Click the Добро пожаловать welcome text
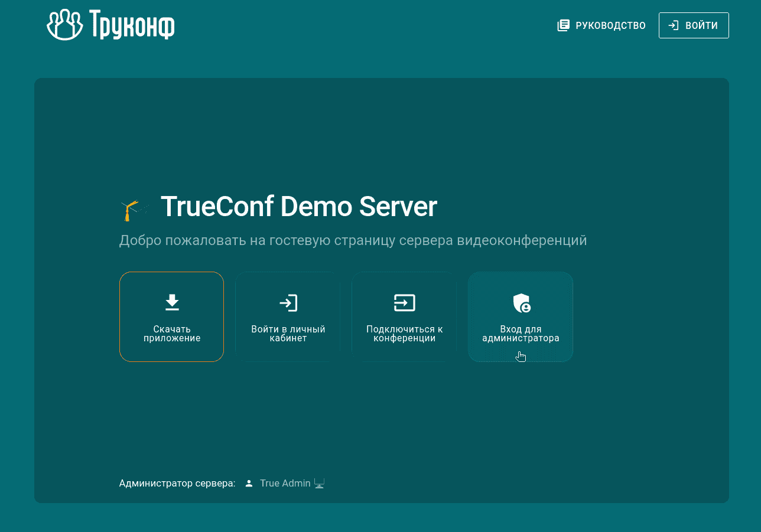This screenshot has height=532, width=761. point(353,240)
